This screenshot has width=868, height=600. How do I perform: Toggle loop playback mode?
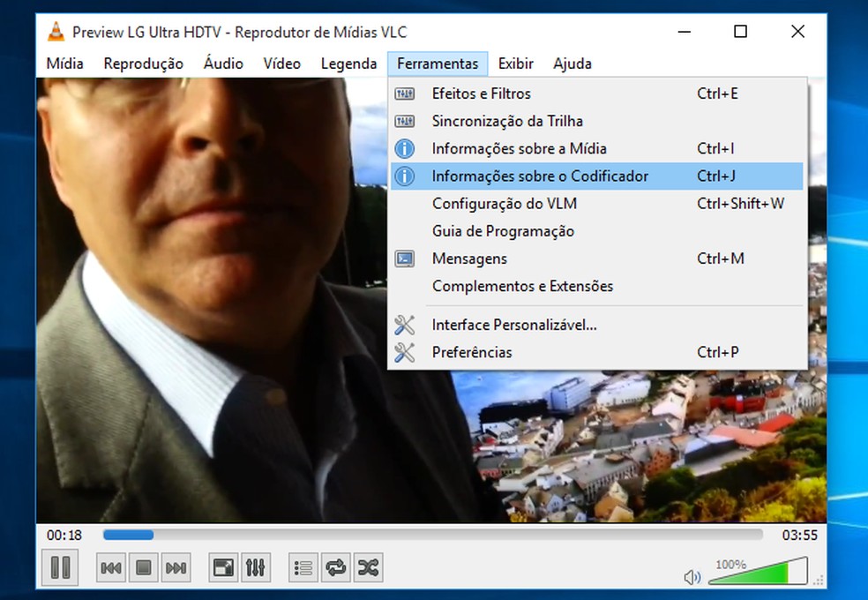[335, 567]
